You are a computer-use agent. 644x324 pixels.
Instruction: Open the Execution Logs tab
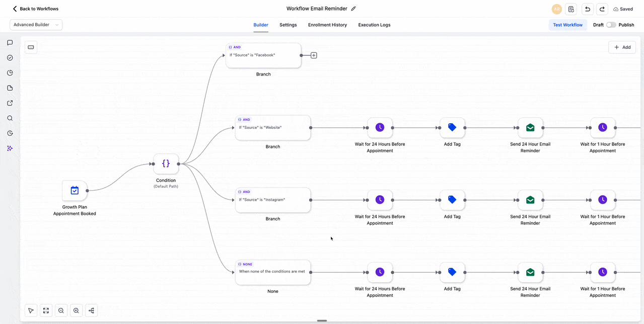click(x=374, y=25)
